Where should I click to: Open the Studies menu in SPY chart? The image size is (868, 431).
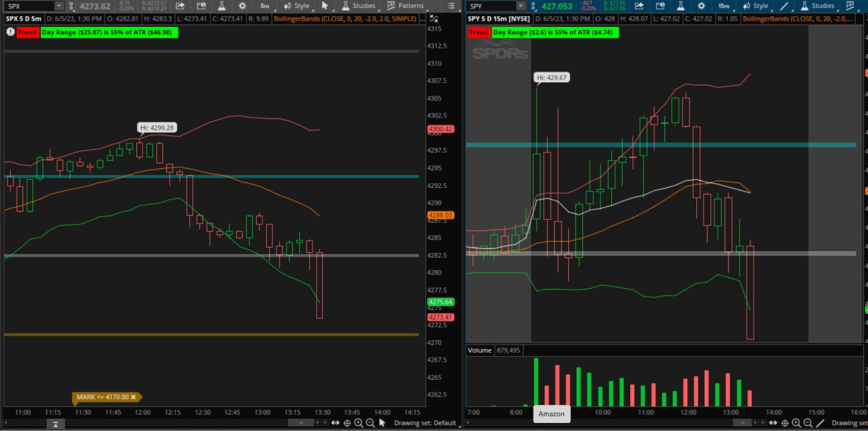pos(817,6)
